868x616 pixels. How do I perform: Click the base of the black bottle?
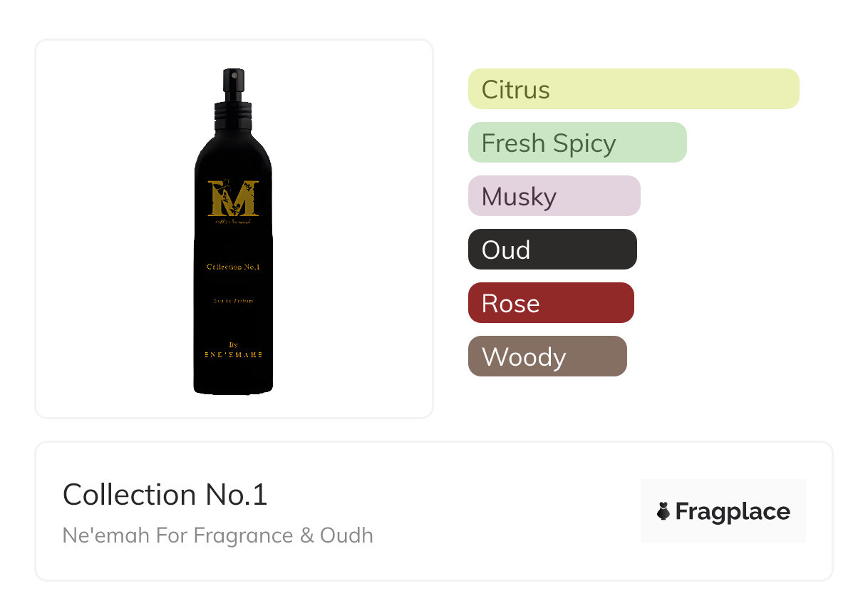(x=233, y=385)
